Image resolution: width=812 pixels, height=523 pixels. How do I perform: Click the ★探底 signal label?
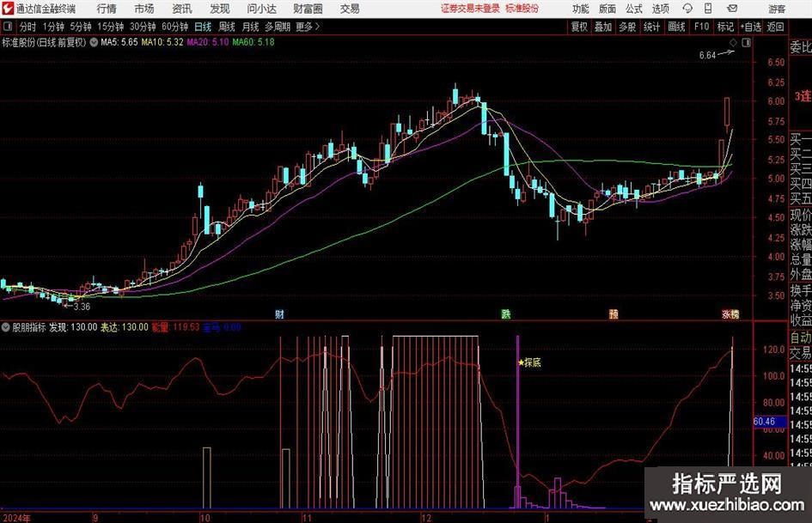pyautogui.click(x=529, y=362)
